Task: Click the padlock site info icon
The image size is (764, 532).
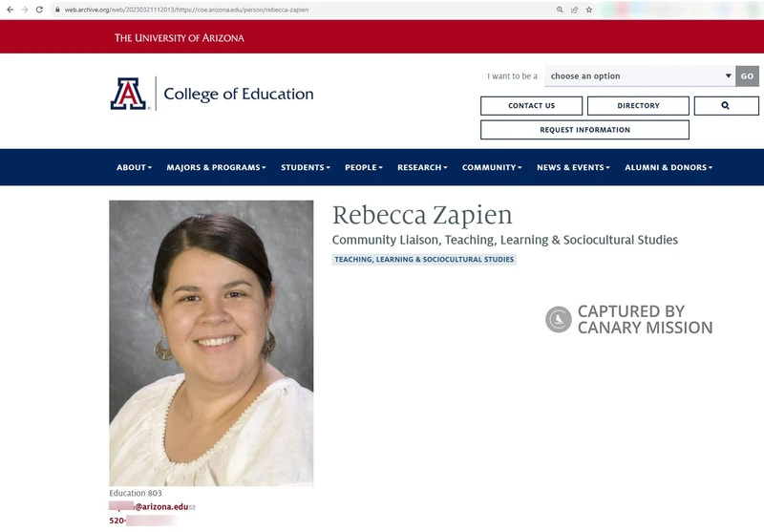Action: pyautogui.click(x=57, y=10)
